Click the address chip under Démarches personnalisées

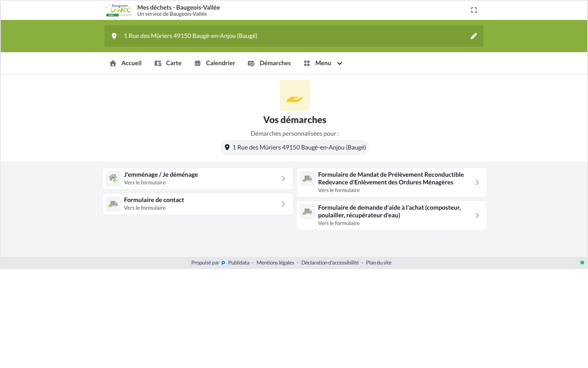(x=295, y=148)
